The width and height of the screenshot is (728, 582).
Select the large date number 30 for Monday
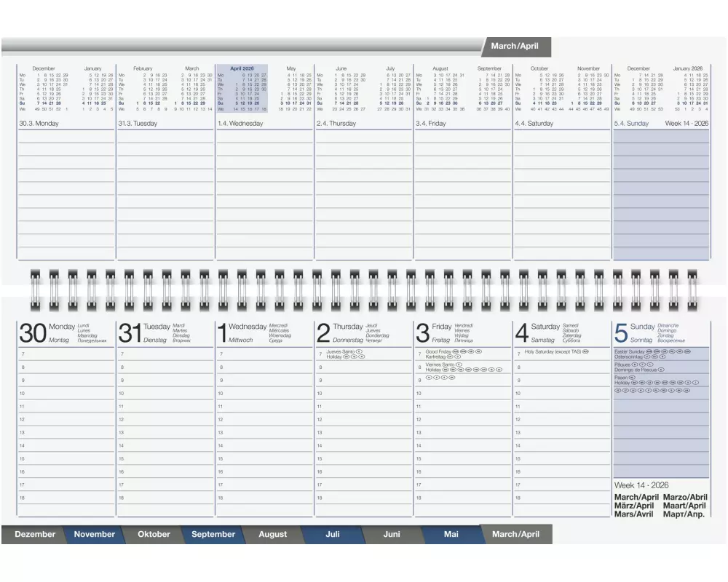[x=33, y=334]
